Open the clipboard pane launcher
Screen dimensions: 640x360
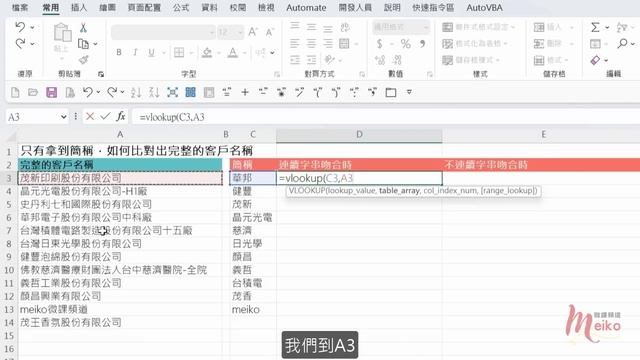point(101,74)
